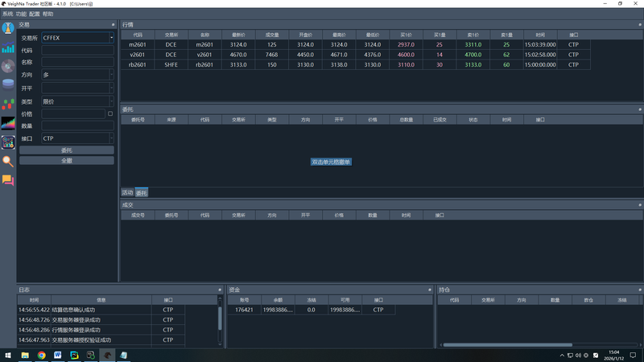The height and width of the screenshot is (362, 644).
Task: Open the 配置 menu
Action: click(35, 14)
